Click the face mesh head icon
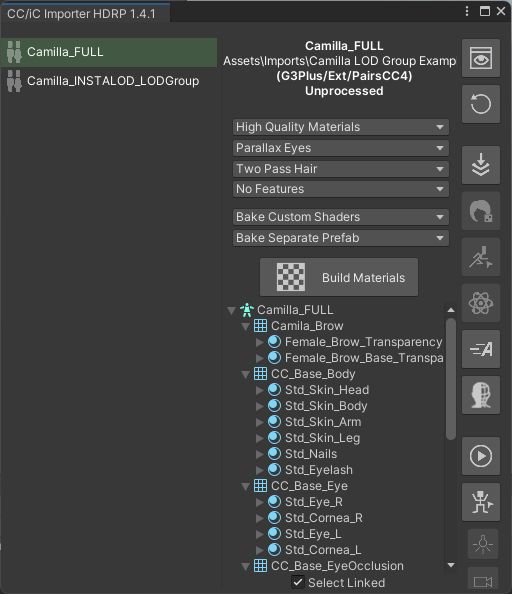Screen dimensions: 512x594 (x=481, y=395)
